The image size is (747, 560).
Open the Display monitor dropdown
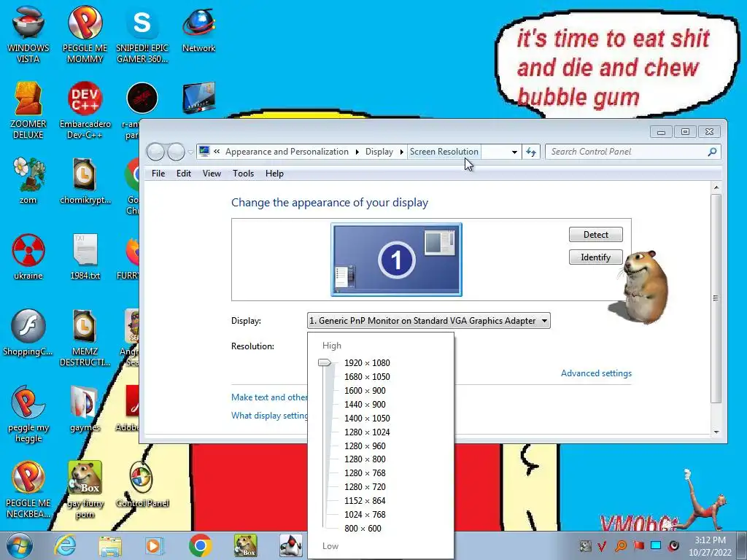[x=429, y=321]
